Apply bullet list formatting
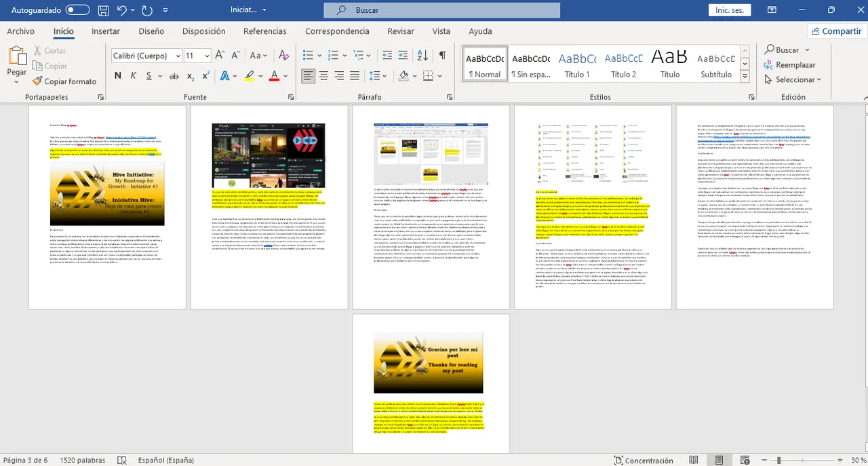The width and height of the screenshot is (868, 466). coord(308,56)
